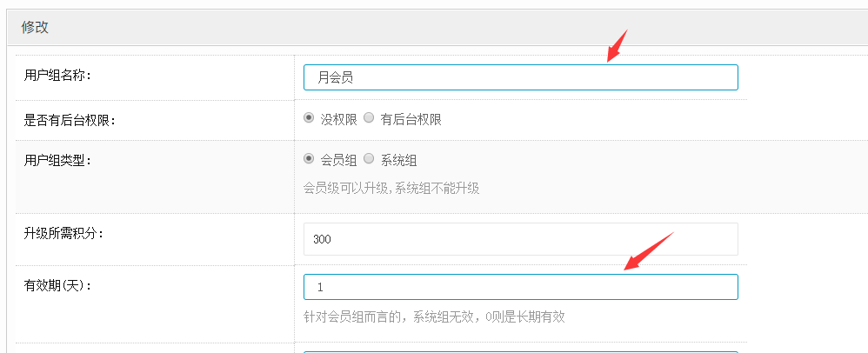Click the hint text about 0则是长期有效
Viewport: 868px width, 353px height.
pos(434,316)
